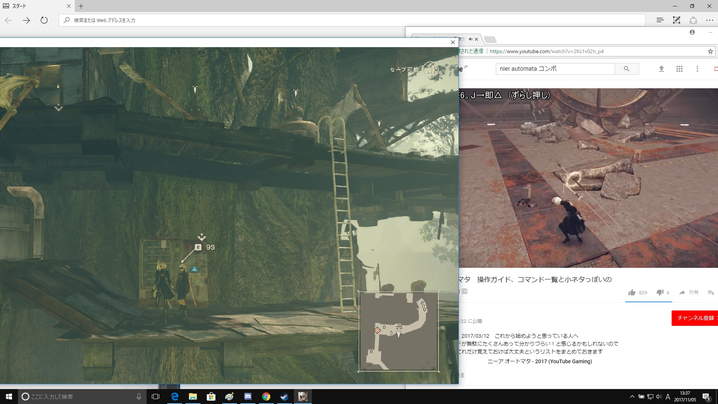The height and width of the screenshot is (404, 718).
Task: Toggle the IME input mode indicator
Action: pyautogui.click(x=668, y=397)
